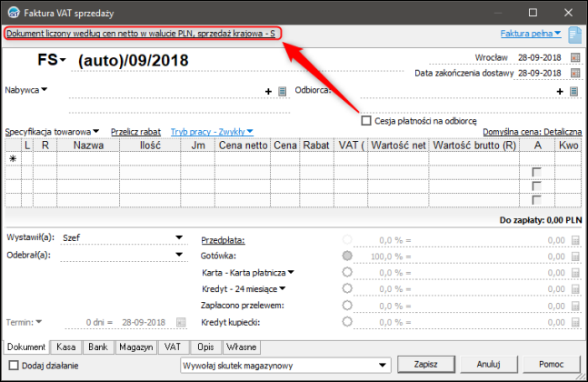Open calculator for Kredyt 24 miesiące amount

point(575,289)
